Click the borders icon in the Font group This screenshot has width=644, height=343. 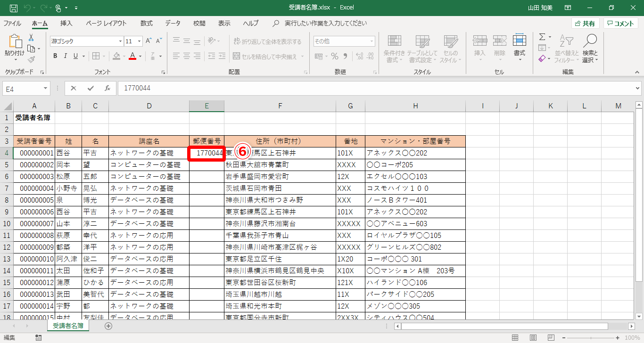coord(96,56)
